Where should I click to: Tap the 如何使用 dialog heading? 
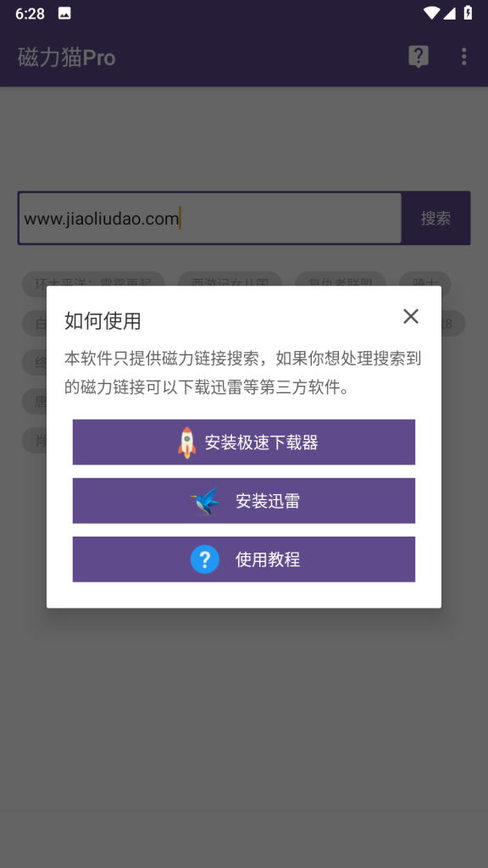point(103,320)
